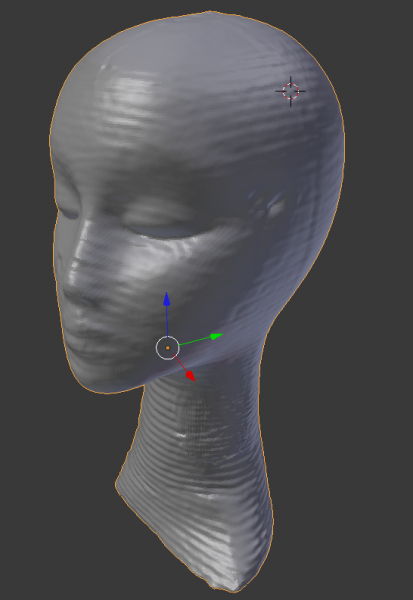Click the red X-axis arrow of the gizmo
The width and height of the screenshot is (413, 600).
(190, 376)
